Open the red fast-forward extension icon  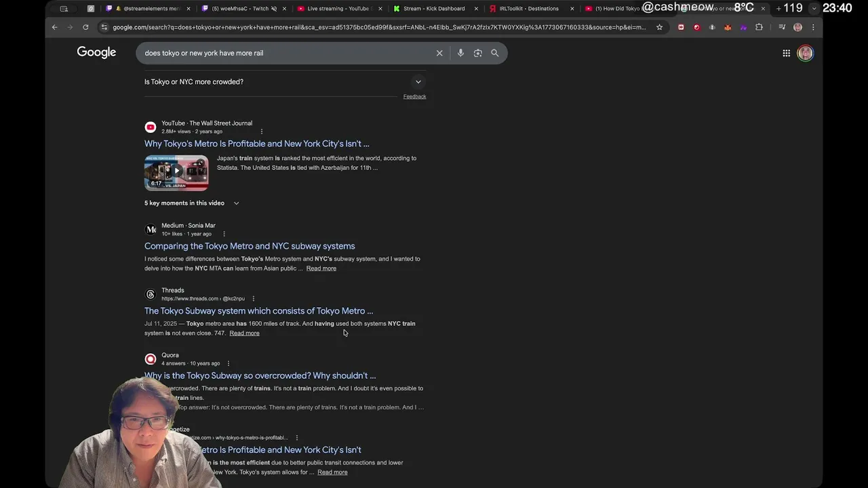681,27
